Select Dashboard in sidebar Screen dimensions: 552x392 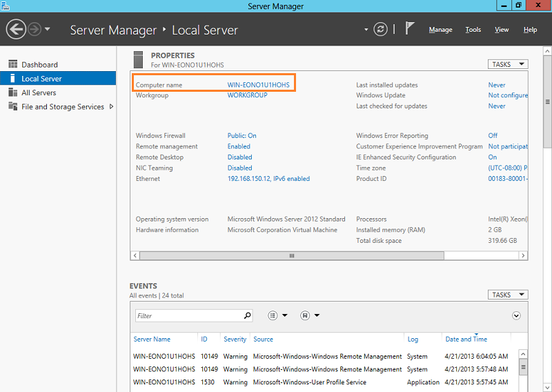(58, 64)
